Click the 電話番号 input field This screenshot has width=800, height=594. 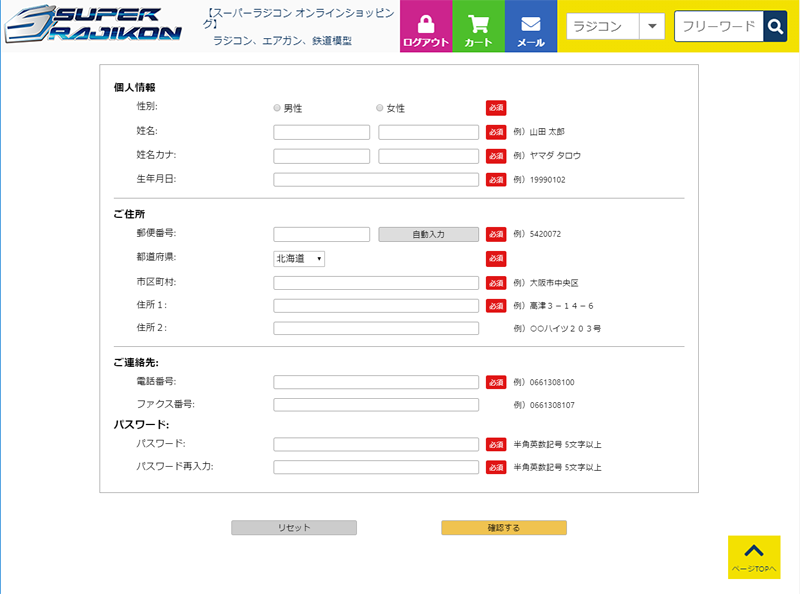click(x=376, y=382)
